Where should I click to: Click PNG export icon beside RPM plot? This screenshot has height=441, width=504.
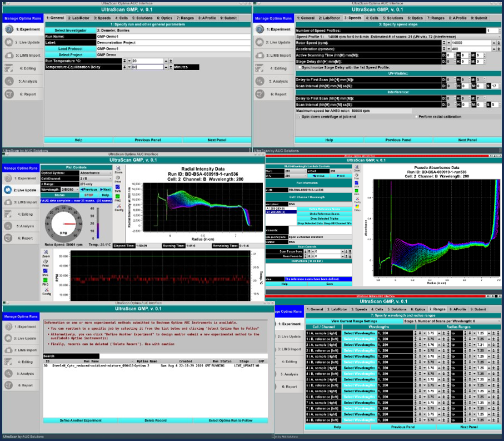(47, 281)
